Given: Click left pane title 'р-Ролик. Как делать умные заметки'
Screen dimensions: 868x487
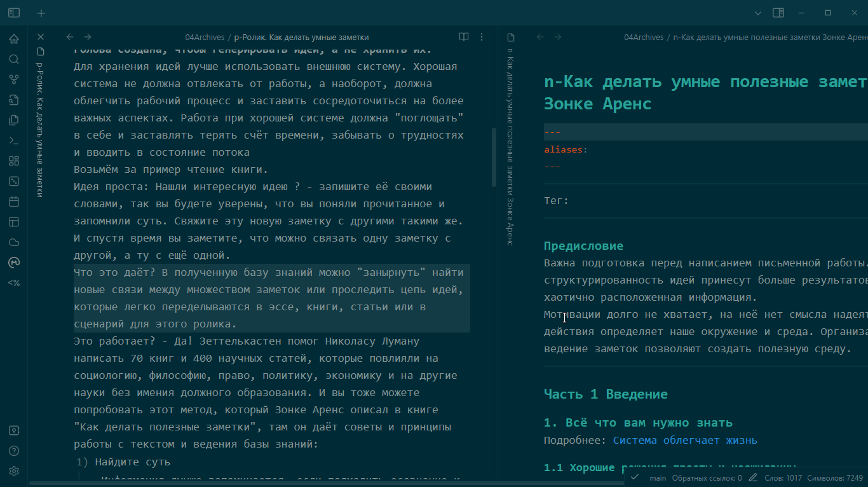Looking at the screenshot, I should point(302,38).
